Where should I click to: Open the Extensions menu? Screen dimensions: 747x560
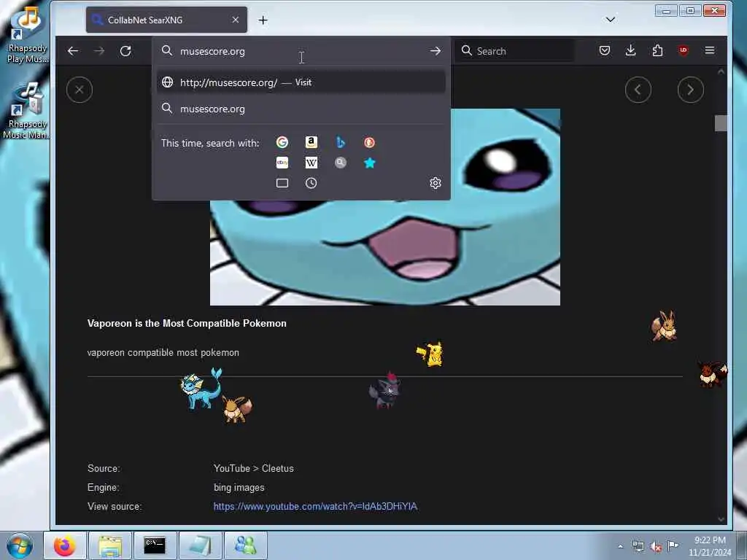click(657, 50)
